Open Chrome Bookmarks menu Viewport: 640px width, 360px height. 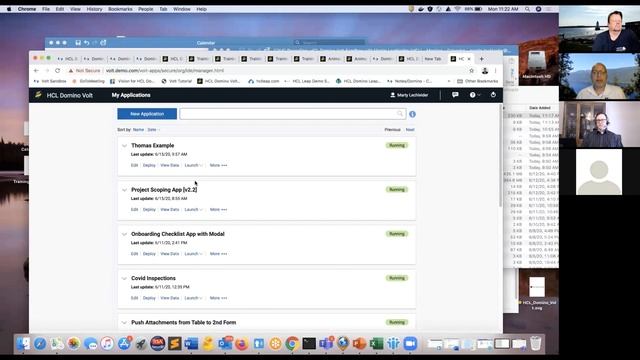(120, 9)
